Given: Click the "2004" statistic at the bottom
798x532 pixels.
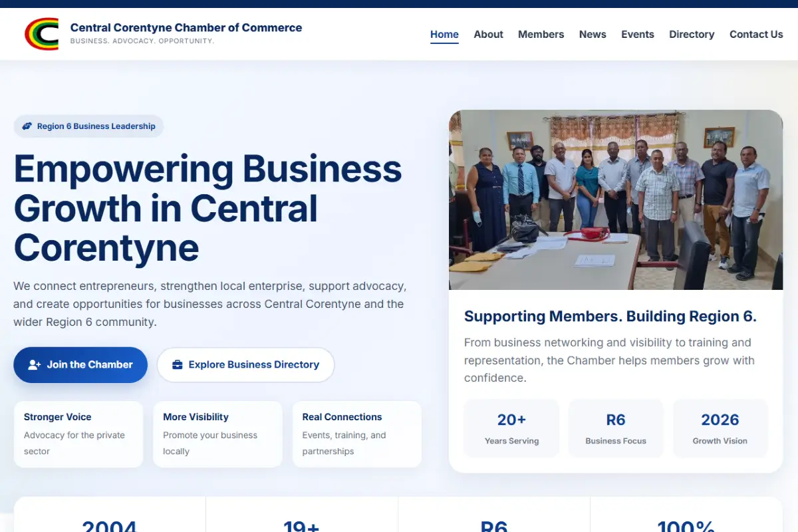Looking at the screenshot, I should point(110,525).
